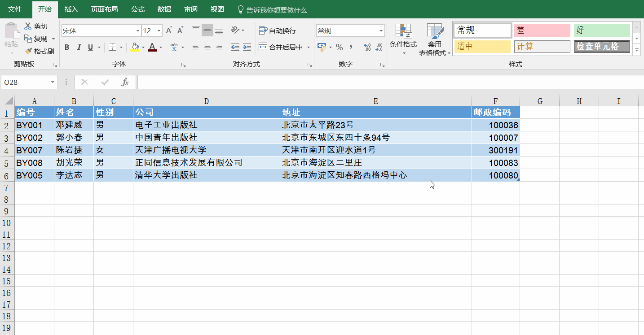Image resolution: width=644 pixels, height=335 pixels.
Task: Open the font name dropdown (宋体)
Action: point(137,30)
